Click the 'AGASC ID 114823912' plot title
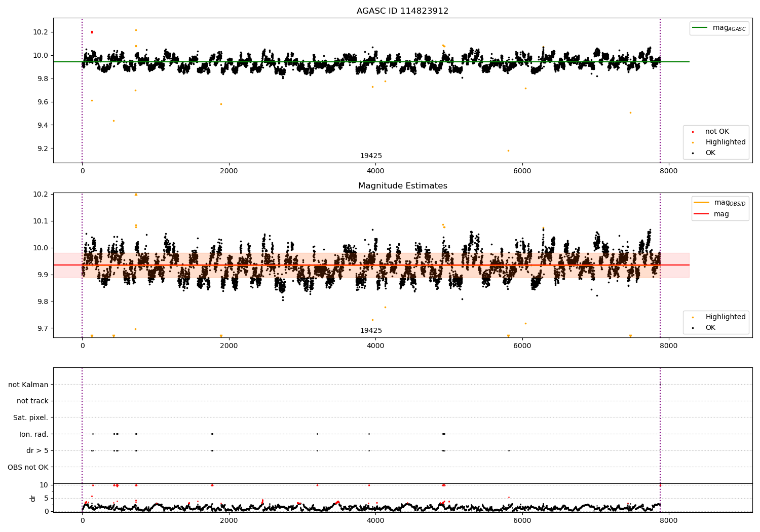 [402, 11]
